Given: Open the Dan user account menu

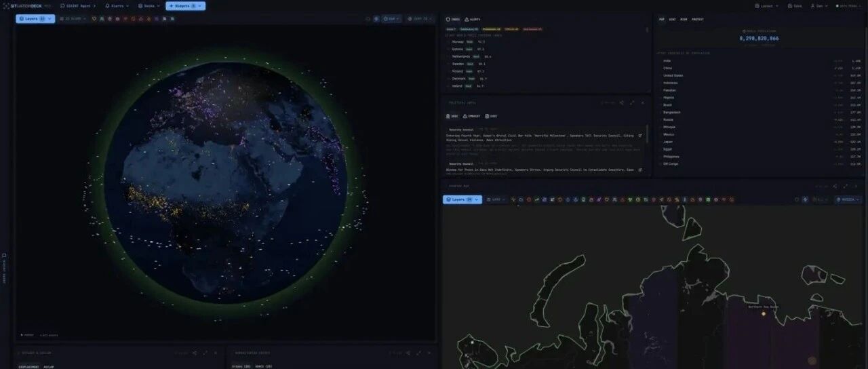Looking at the screenshot, I should coord(820,5).
